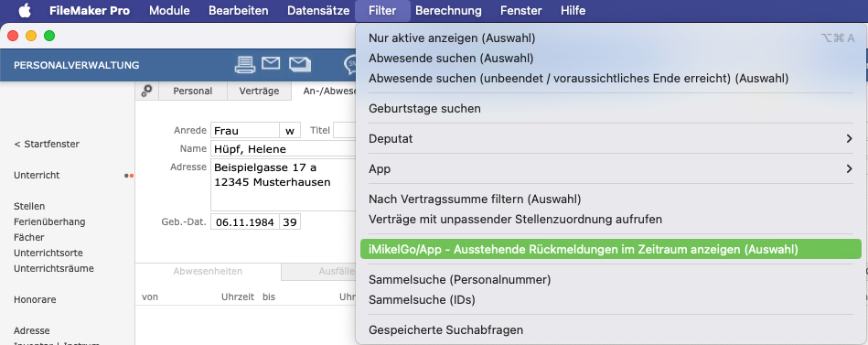The width and height of the screenshot is (868, 345).
Task: Click the printer icon in the toolbar
Action: (245, 65)
